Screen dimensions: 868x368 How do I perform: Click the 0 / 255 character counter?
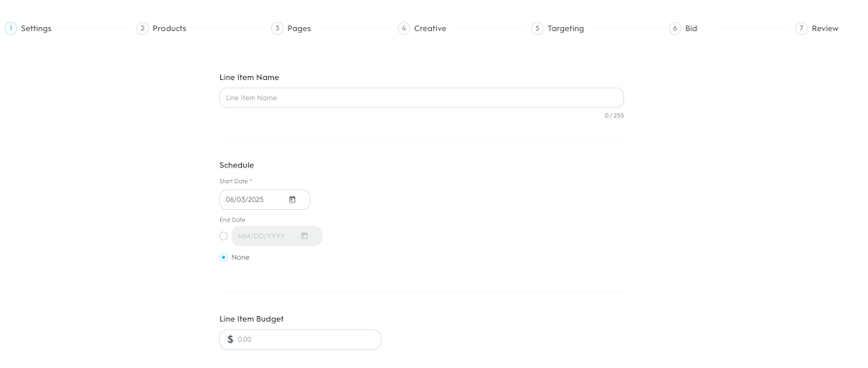[x=614, y=116]
